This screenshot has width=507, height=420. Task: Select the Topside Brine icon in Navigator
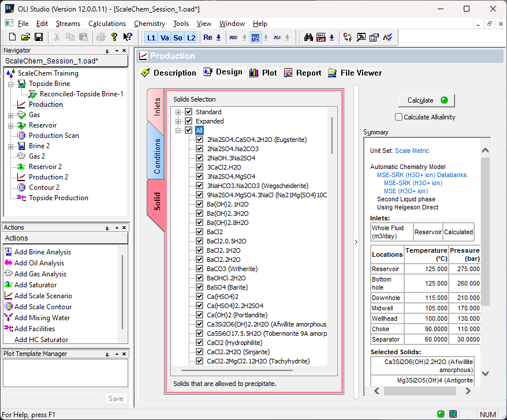pyautogui.click(x=22, y=84)
